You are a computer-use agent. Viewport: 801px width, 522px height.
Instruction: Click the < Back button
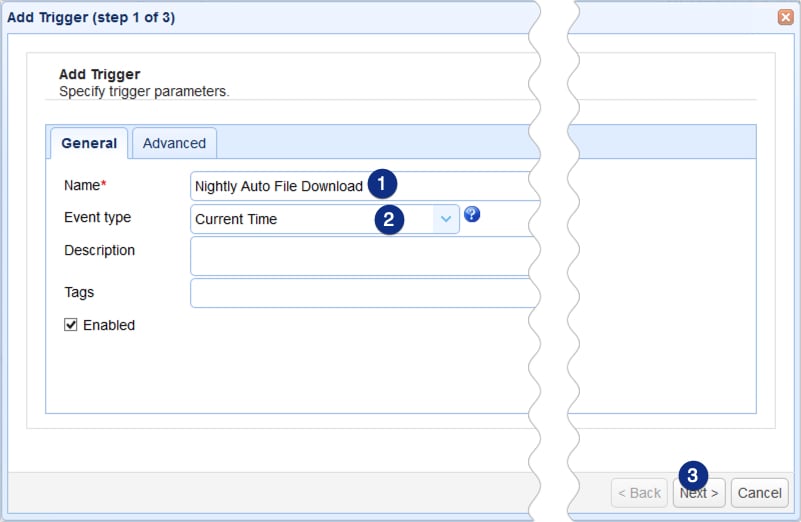click(639, 492)
